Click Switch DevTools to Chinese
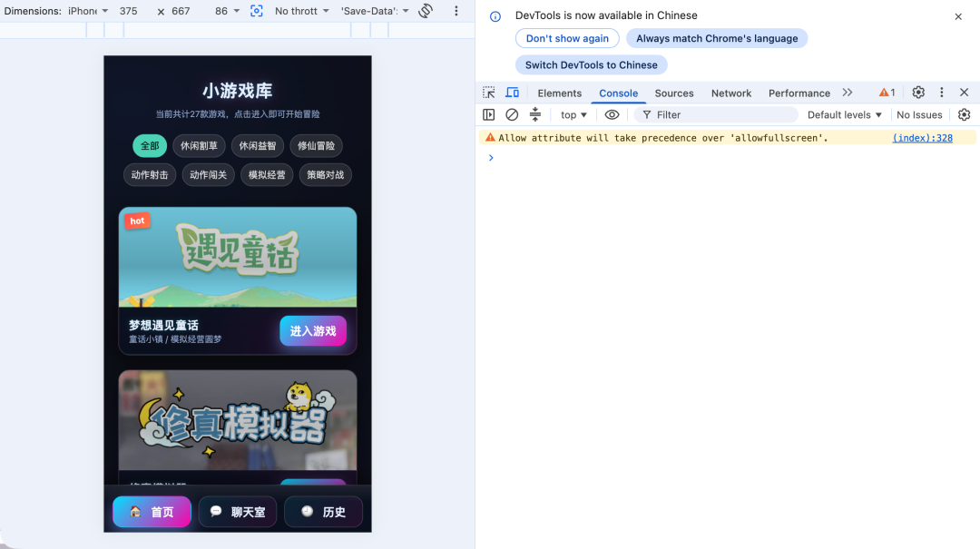The image size is (980, 549). (592, 65)
